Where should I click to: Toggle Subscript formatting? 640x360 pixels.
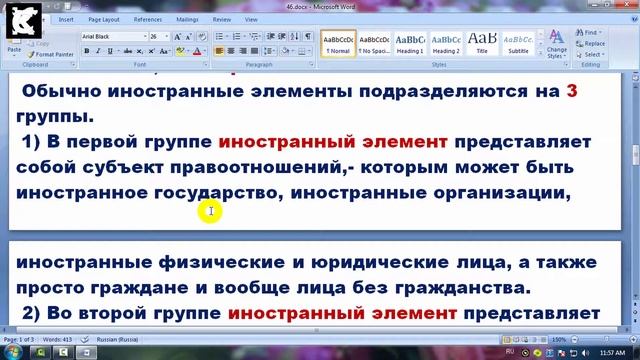coord(140,51)
